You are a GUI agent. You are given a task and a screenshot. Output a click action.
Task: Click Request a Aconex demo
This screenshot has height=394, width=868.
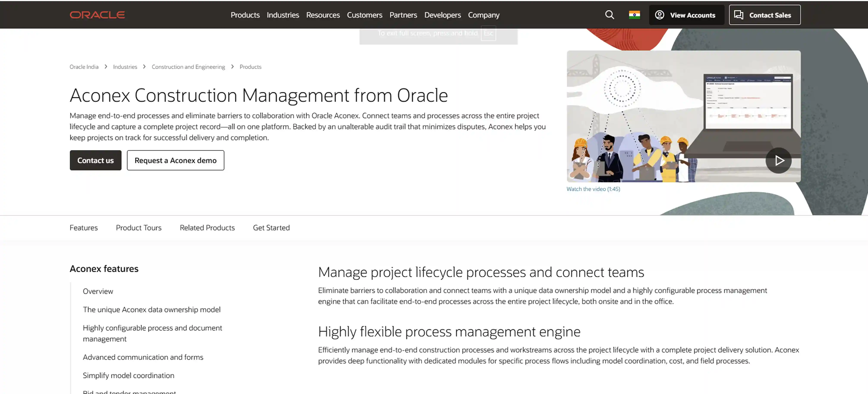tap(175, 160)
